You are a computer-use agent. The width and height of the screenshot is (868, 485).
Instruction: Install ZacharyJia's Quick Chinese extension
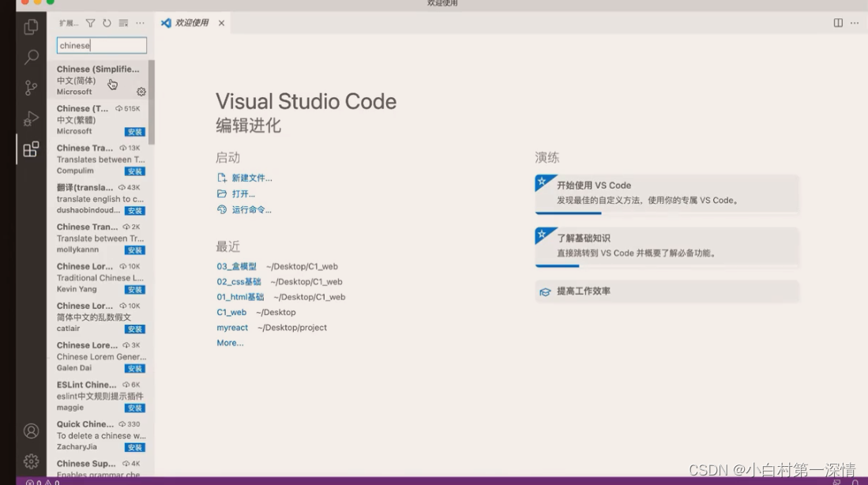(134, 447)
